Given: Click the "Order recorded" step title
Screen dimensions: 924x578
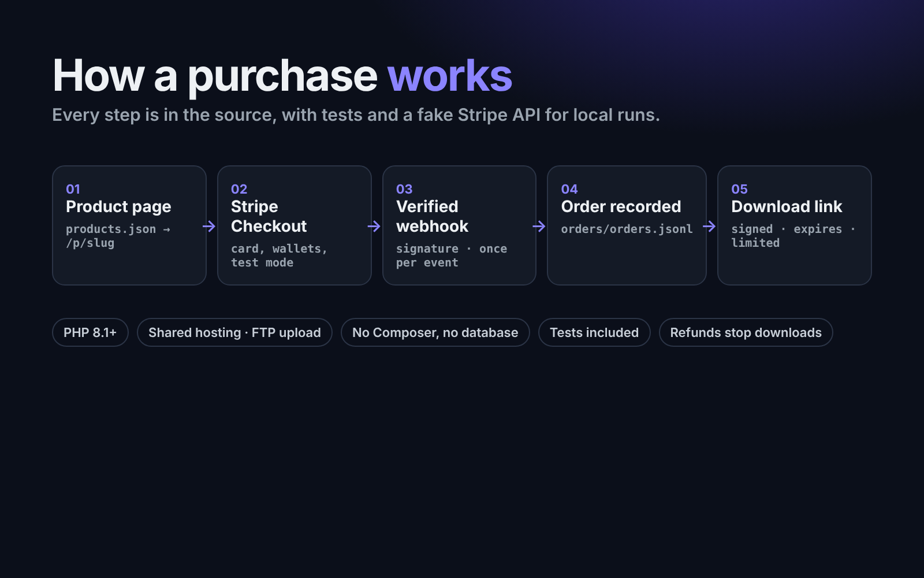Looking at the screenshot, I should [621, 206].
